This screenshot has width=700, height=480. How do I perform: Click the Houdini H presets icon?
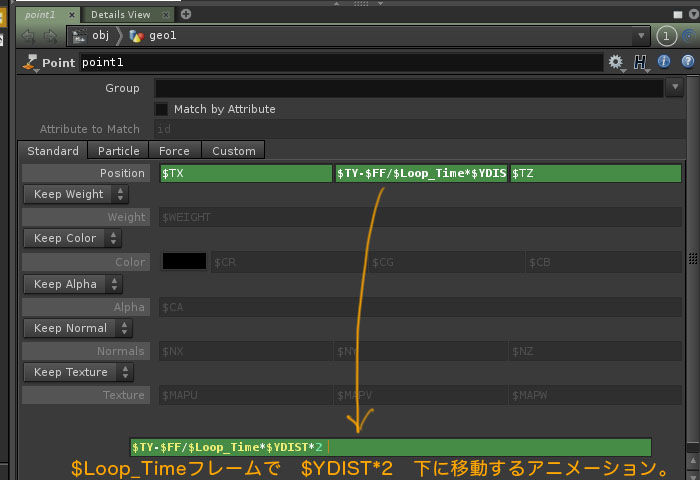coord(640,62)
